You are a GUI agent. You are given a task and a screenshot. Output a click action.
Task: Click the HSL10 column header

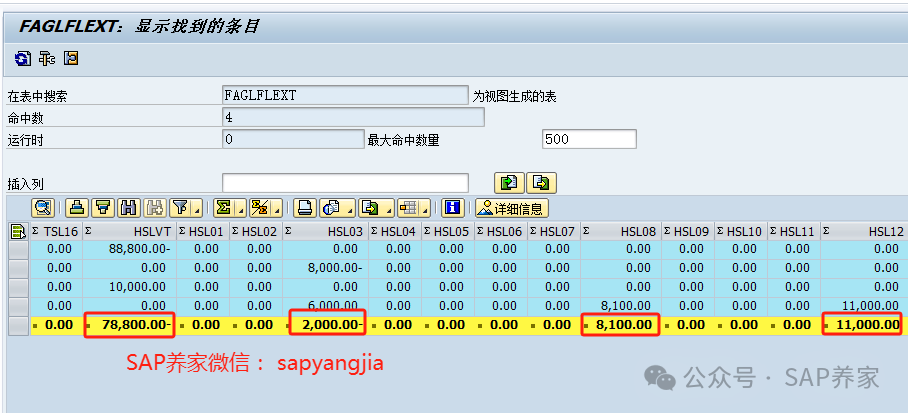click(741, 232)
